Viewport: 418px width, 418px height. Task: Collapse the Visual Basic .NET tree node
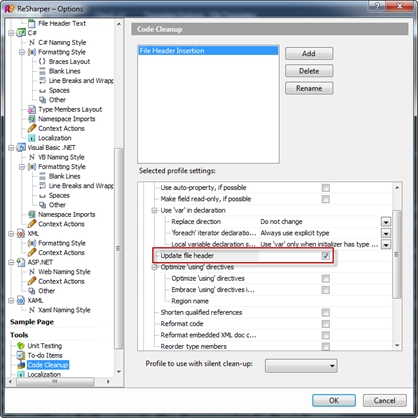11,148
